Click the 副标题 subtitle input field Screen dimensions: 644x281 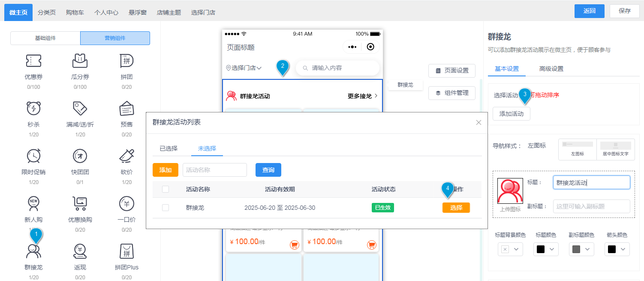[592, 206]
